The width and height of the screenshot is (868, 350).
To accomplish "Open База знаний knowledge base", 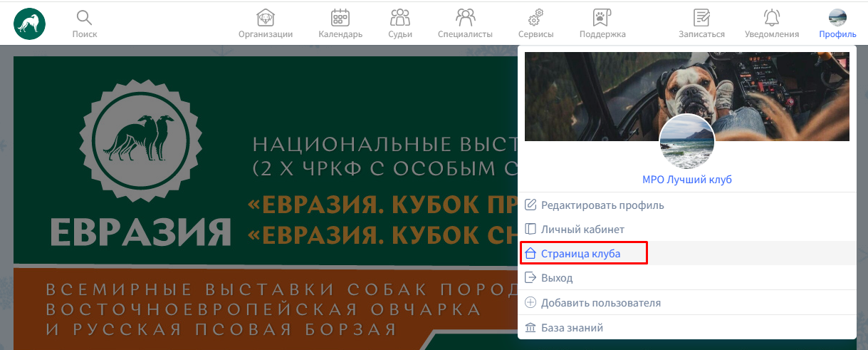I will [x=572, y=328].
